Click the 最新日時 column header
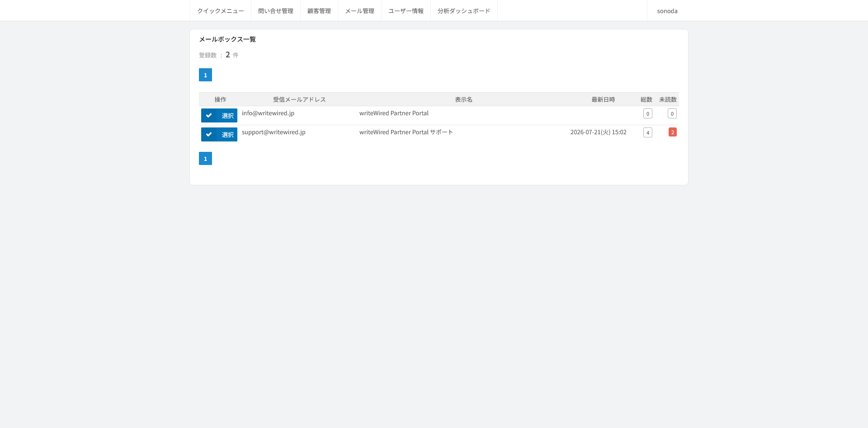The height and width of the screenshot is (428, 868). click(x=603, y=99)
